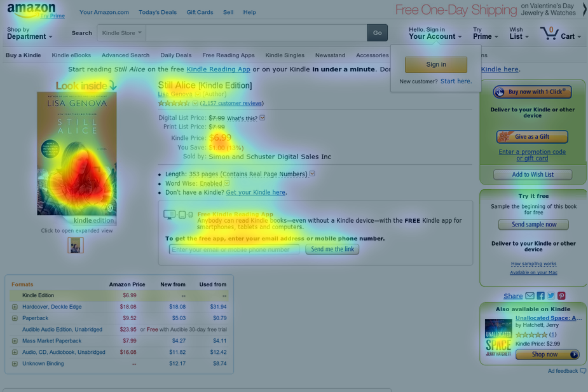This screenshot has width=588, height=392.
Task: Click the Sell link
Action: point(228,12)
